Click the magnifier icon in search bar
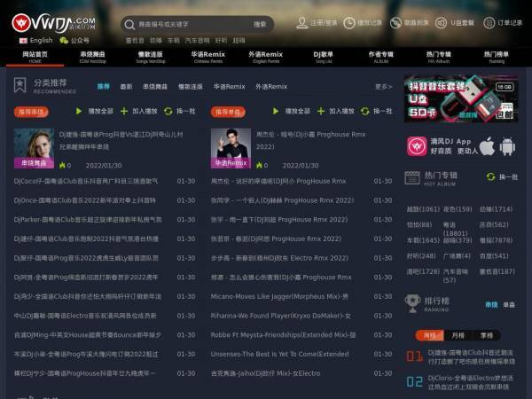The height and width of the screenshot is (399, 532). pyautogui.click(x=129, y=25)
